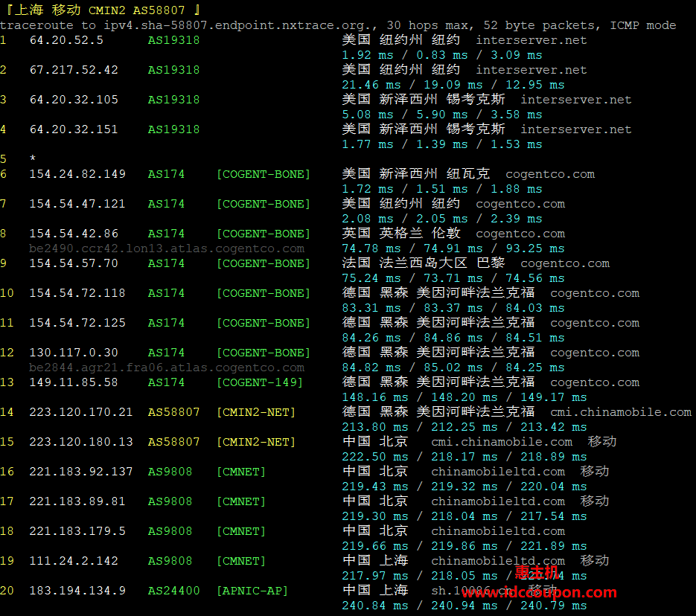The height and width of the screenshot is (616, 696).
Task: Click latency '1.77 ms / 1.39 ms / 1.53 ms'
Action: click(442, 144)
